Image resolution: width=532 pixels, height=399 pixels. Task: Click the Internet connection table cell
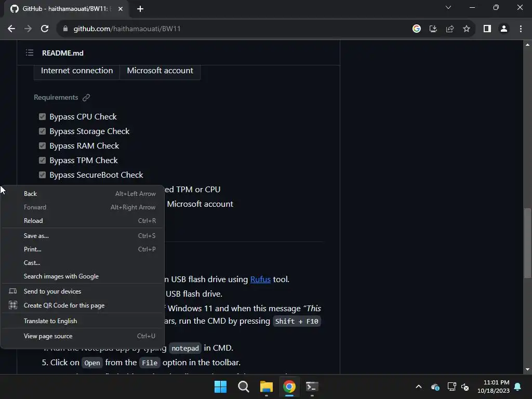(77, 71)
